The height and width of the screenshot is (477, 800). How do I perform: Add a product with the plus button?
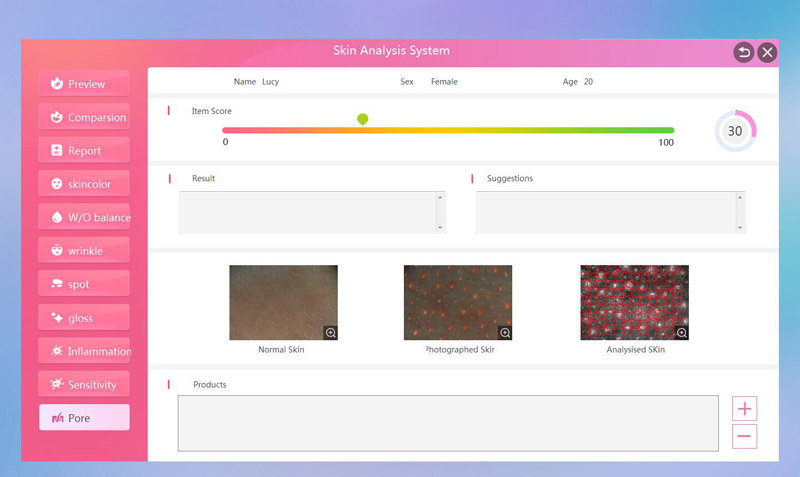tap(744, 408)
